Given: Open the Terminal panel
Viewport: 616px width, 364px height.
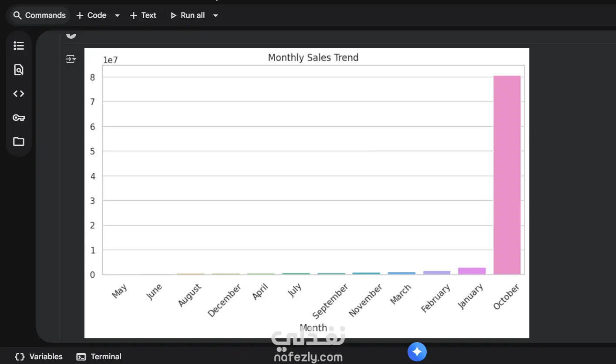Looking at the screenshot, I should 99,357.
